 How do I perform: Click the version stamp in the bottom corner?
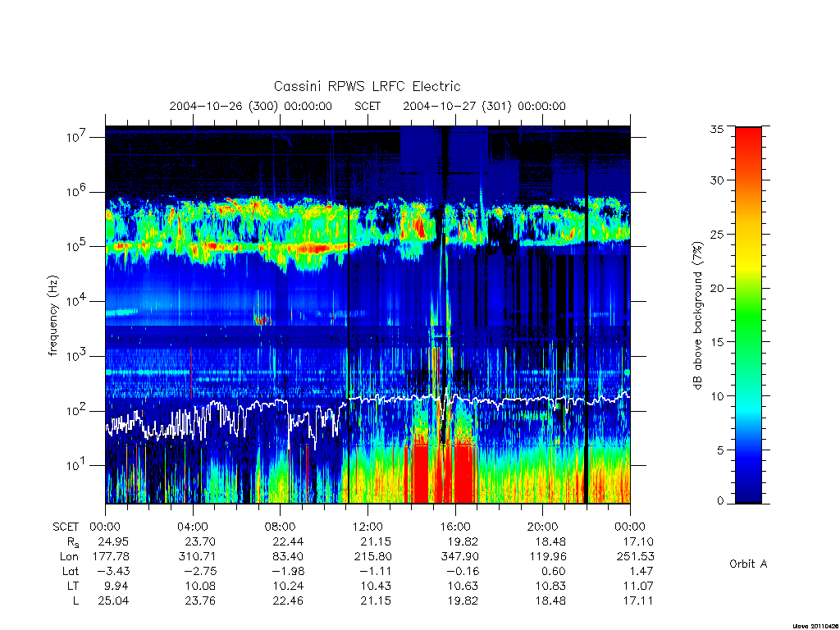point(816,626)
